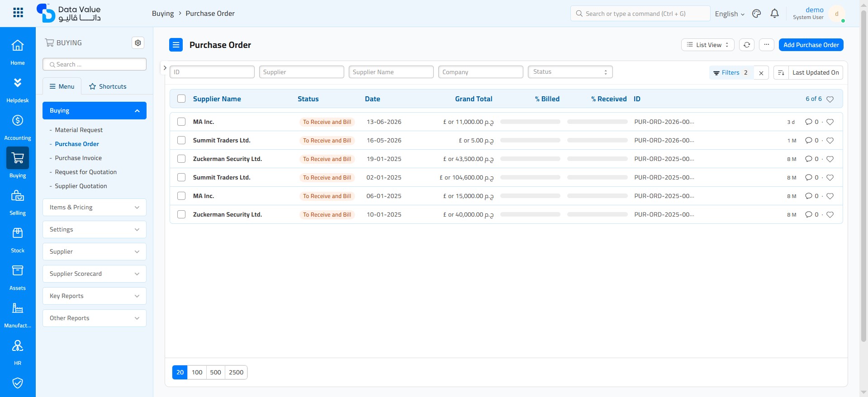
Task: Expand the Items & Pricing section
Action: 95,207
